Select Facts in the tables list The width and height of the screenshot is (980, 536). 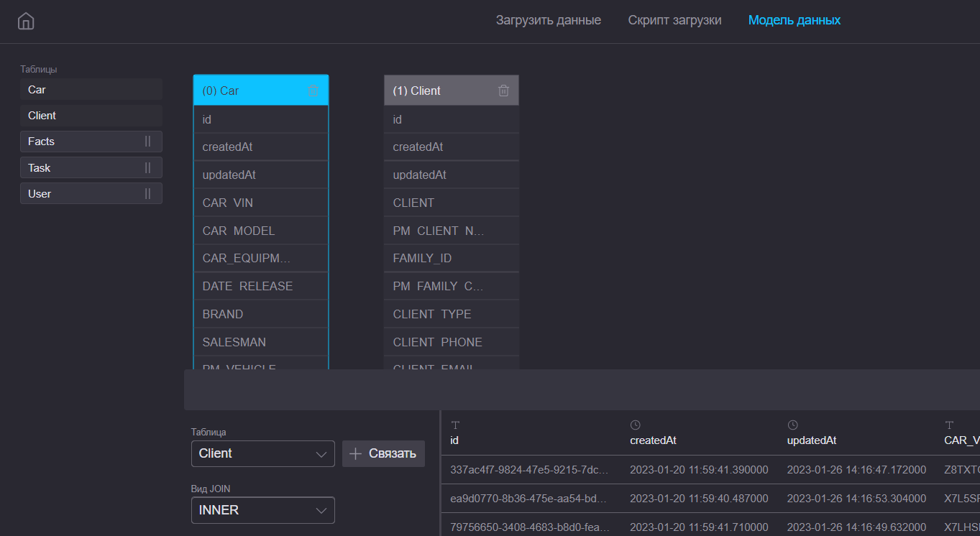pyautogui.click(x=91, y=142)
